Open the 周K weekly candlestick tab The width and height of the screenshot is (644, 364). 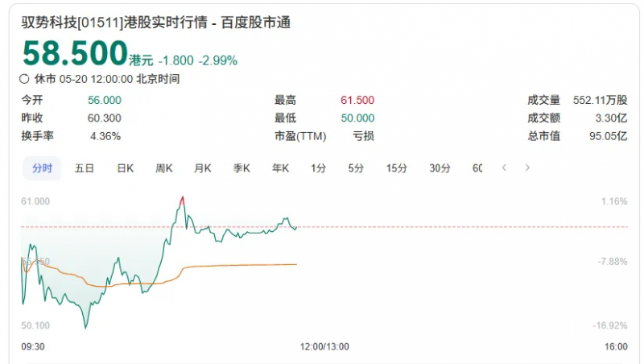(x=164, y=168)
